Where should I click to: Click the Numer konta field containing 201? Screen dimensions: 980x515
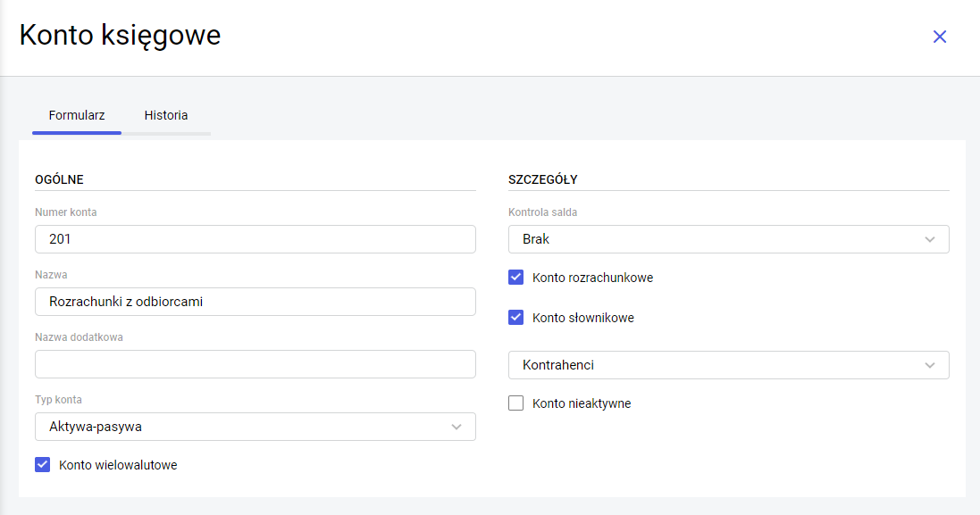[x=255, y=239]
